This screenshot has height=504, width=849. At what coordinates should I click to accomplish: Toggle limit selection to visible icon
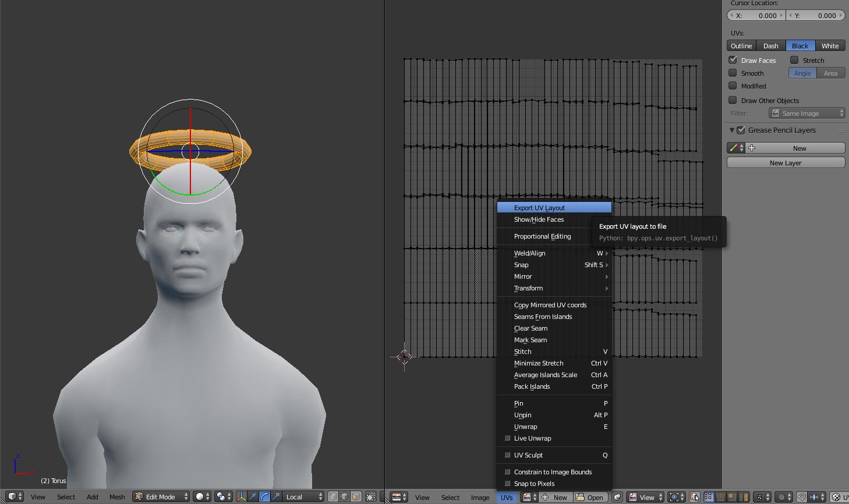[370, 497]
